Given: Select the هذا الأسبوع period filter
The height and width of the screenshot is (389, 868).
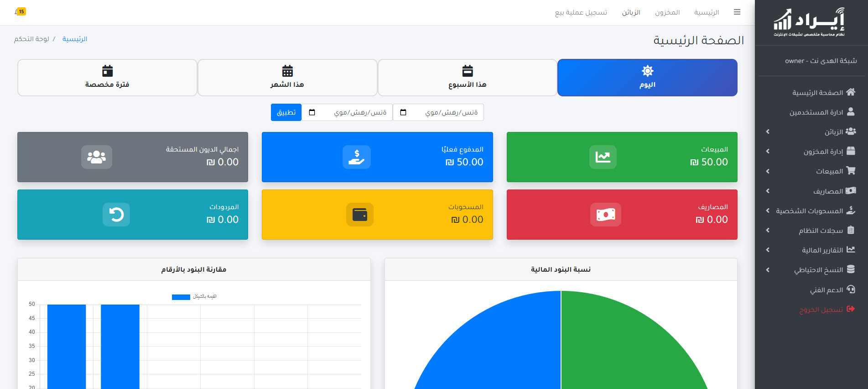Looking at the screenshot, I should point(467,78).
